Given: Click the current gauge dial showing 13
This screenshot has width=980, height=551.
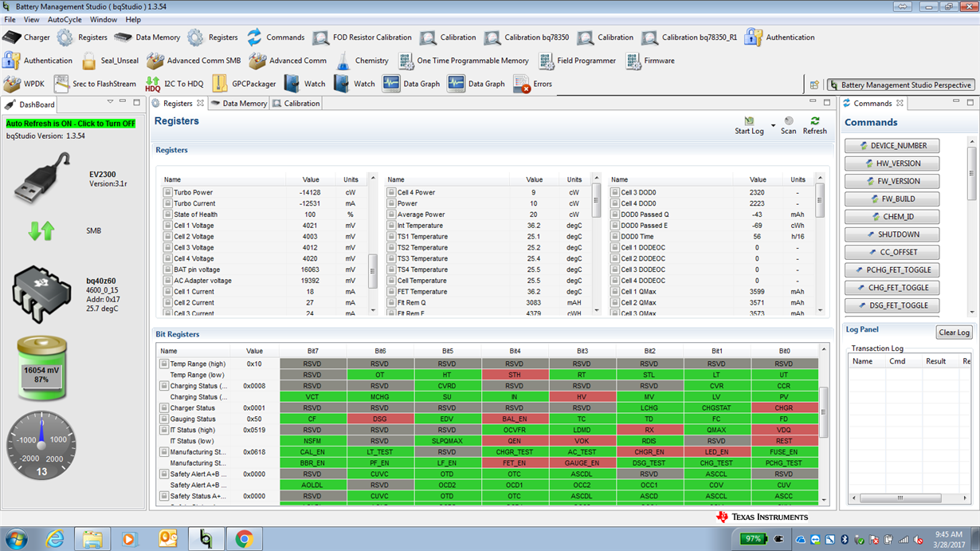Looking at the screenshot, I should click(41, 445).
